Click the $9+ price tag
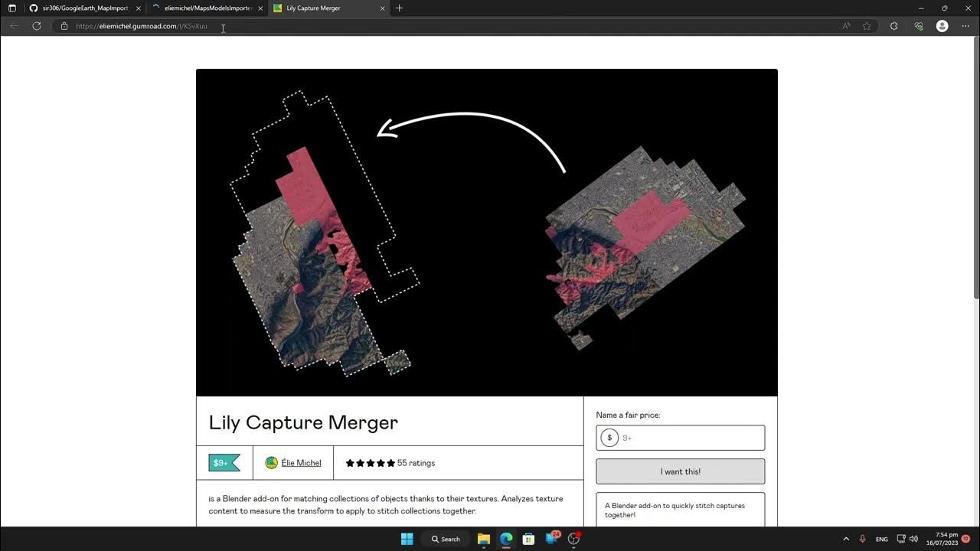 [x=224, y=463]
